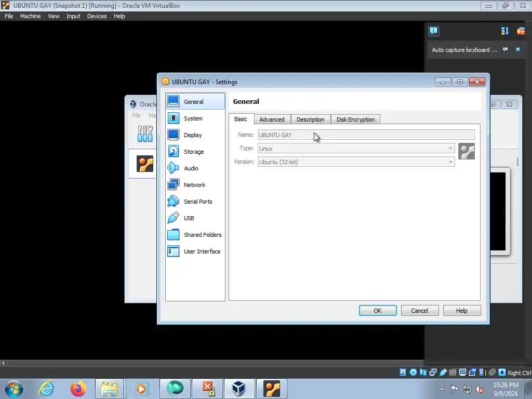Click the help link icon on Auto capture notification
This screenshot has height=399, width=532.
click(506, 49)
